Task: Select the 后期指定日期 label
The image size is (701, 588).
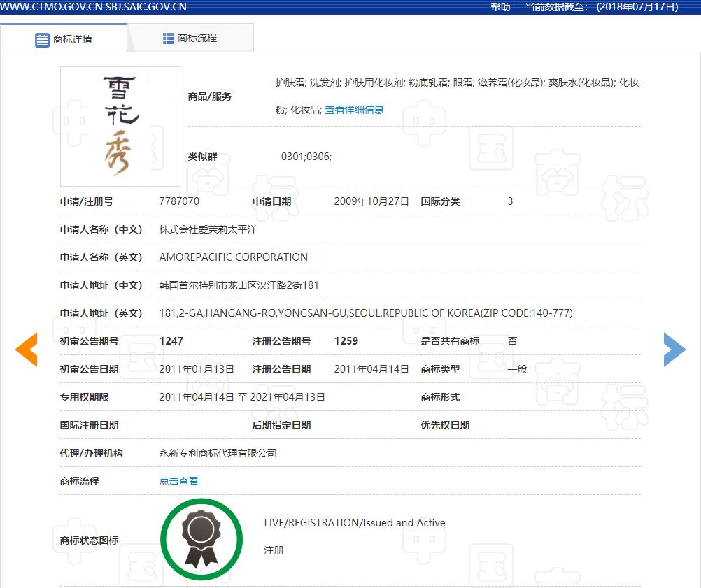Action: tap(281, 425)
